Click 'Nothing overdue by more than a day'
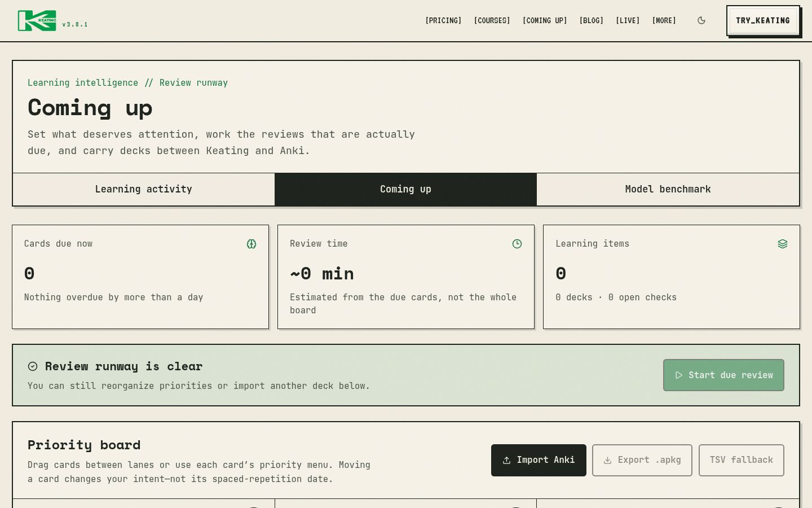The height and width of the screenshot is (508, 812). [114, 297]
